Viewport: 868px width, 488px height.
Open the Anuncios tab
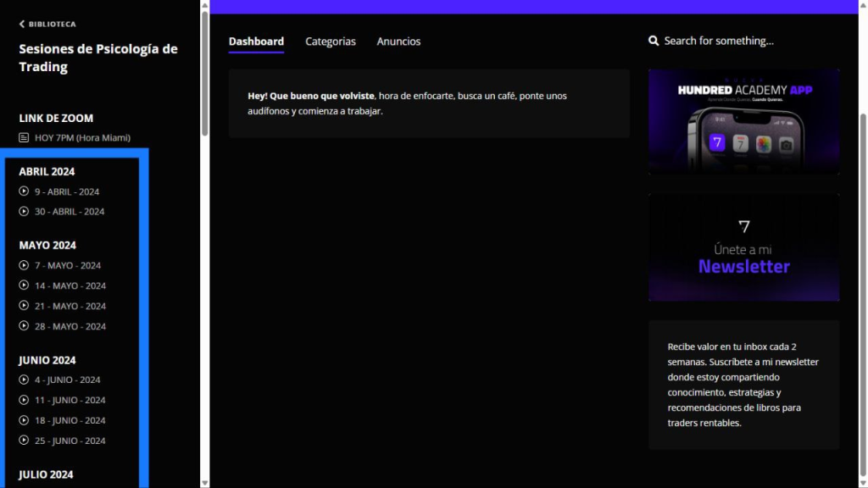[398, 42]
